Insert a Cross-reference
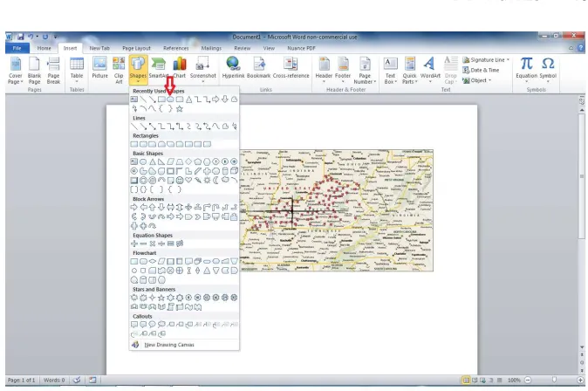The width and height of the screenshot is (588, 391). [291, 68]
